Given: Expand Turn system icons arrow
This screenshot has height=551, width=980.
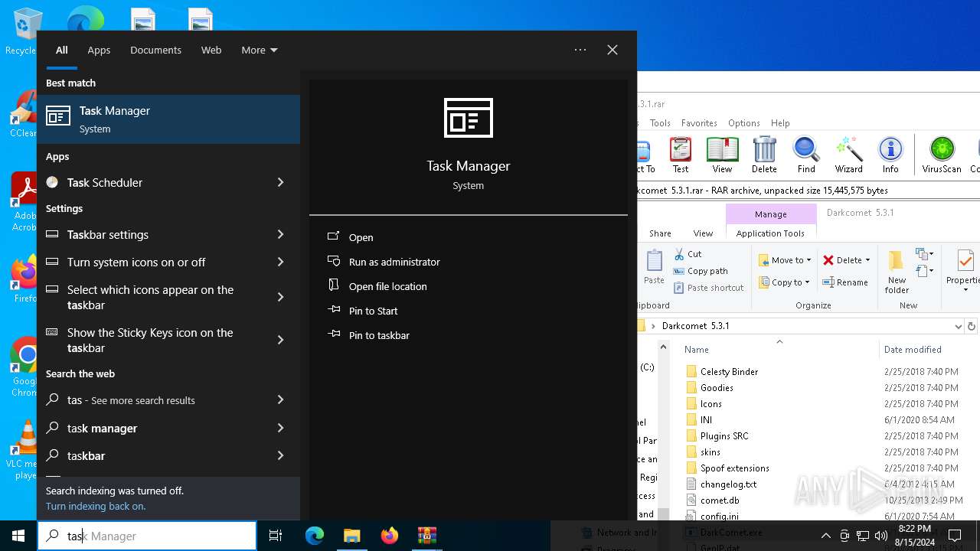Looking at the screenshot, I should coord(280,262).
